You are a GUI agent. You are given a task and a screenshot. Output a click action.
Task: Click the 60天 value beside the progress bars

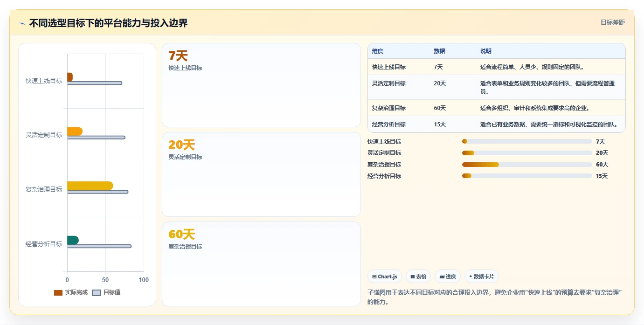tap(602, 165)
